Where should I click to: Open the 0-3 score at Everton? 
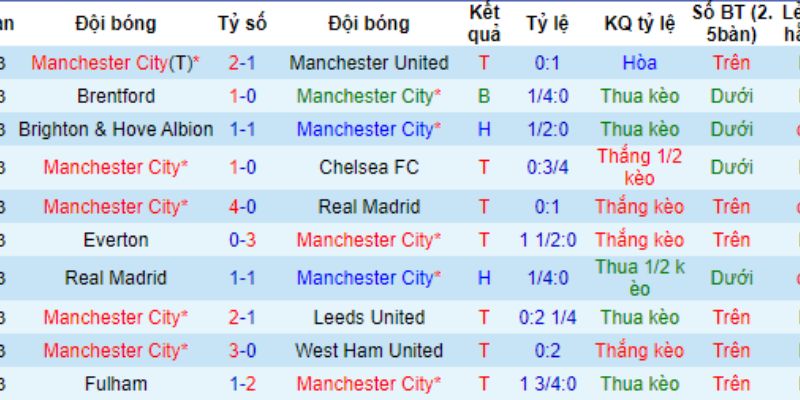242,240
